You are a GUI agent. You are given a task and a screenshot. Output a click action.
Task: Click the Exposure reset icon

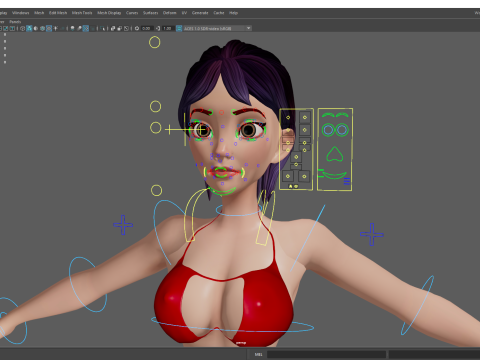coord(137,28)
